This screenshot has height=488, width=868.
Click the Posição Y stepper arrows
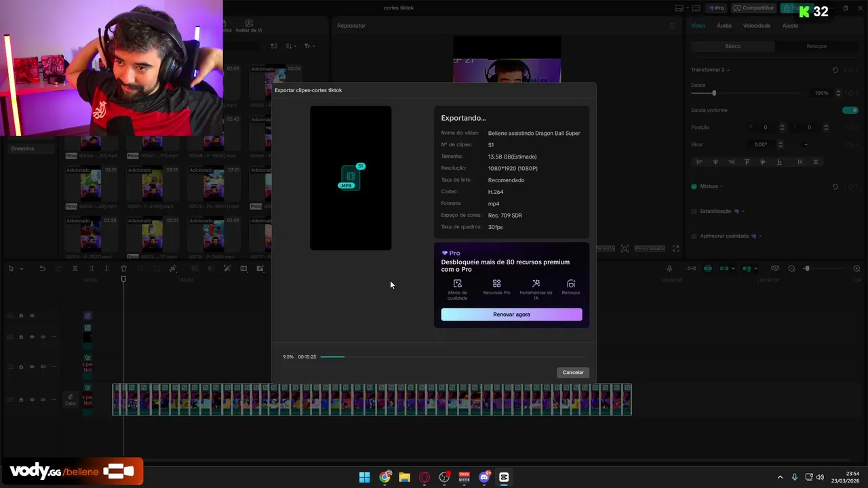(x=826, y=127)
